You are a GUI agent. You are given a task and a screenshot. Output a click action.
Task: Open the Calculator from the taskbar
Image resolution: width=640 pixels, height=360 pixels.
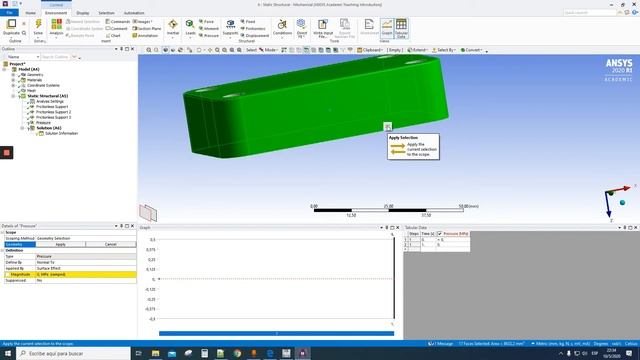point(204,353)
